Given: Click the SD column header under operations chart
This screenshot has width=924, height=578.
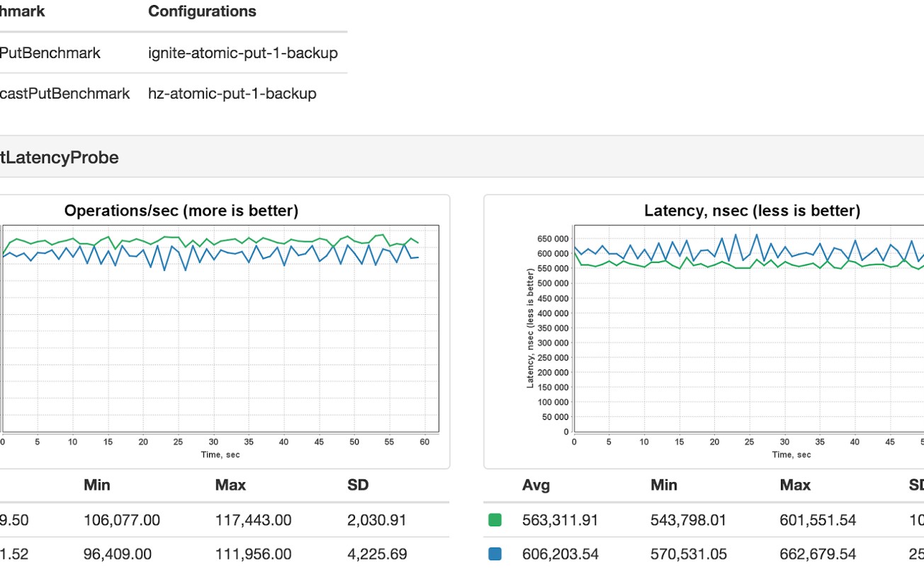Looking at the screenshot, I should click(358, 485).
